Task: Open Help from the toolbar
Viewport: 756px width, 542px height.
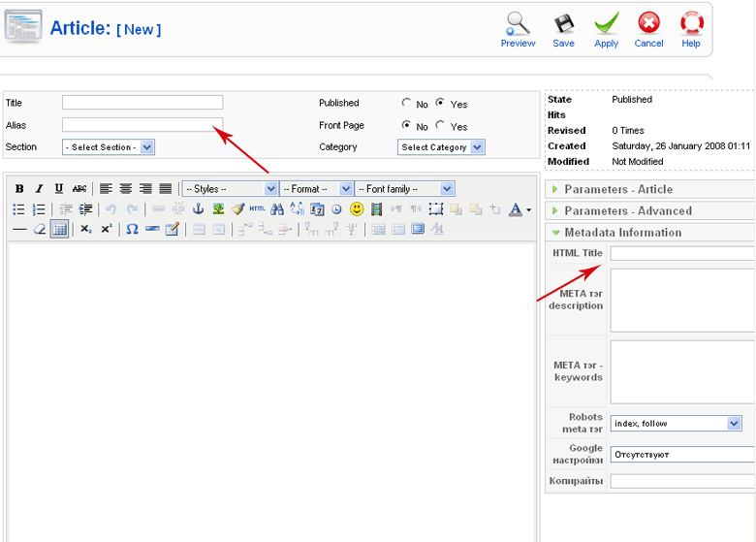Action: tap(691, 30)
